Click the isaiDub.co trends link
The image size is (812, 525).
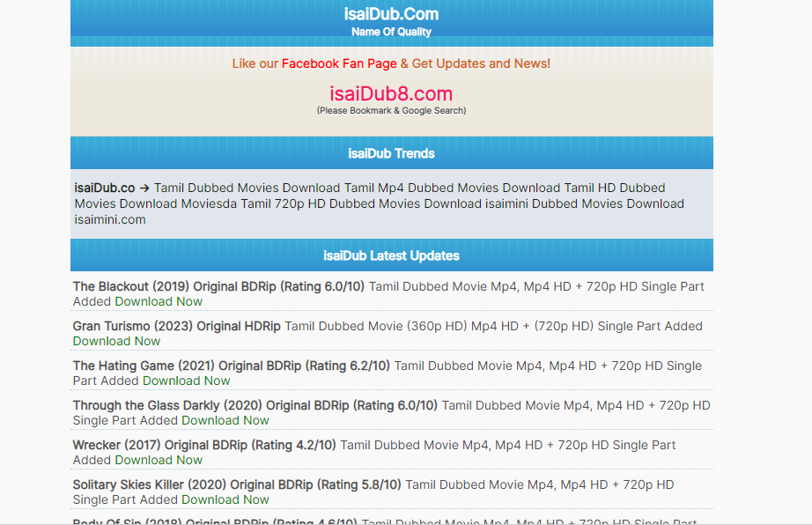(105, 188)
